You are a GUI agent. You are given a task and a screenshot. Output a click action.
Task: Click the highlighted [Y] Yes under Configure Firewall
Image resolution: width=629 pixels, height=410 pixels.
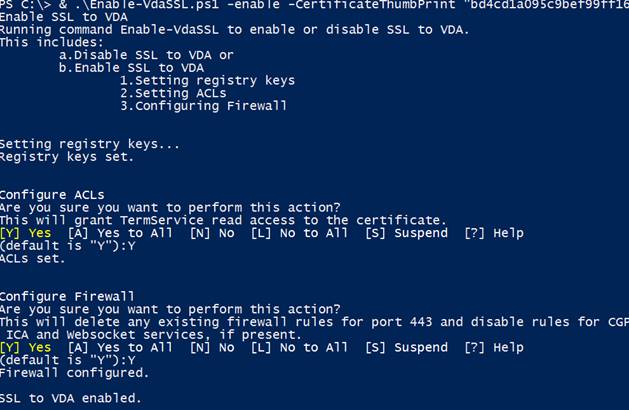[x=26, y=347]
